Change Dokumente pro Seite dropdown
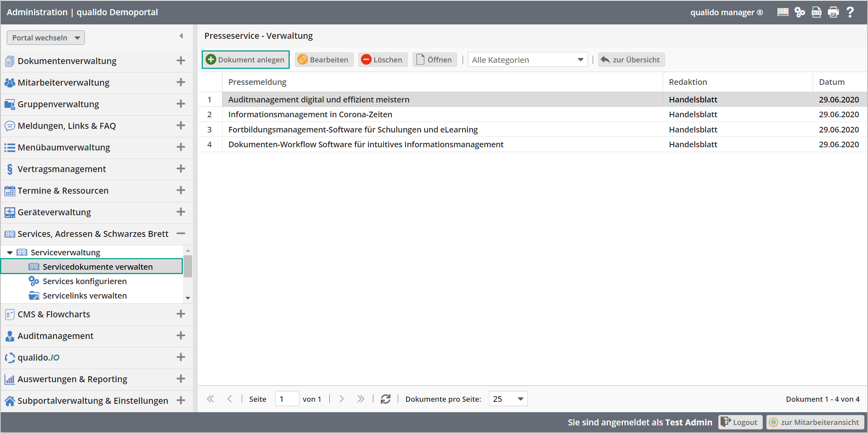Image resolution: width=868 pixels, height=433 pixels. pos(508,399)
